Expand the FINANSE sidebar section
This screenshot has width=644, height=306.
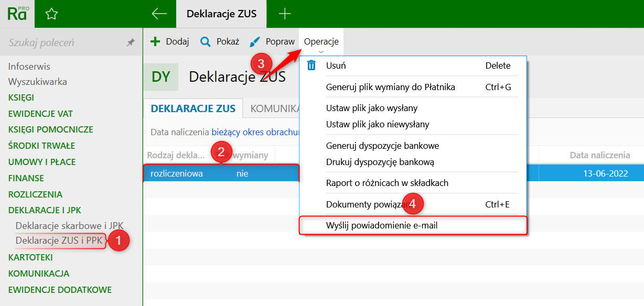click(x=26, y=178)
